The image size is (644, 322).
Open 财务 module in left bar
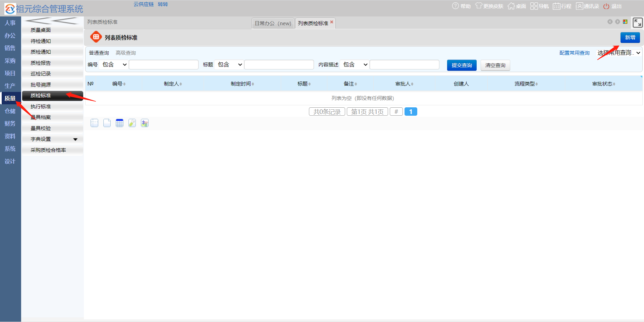point(10,123)
